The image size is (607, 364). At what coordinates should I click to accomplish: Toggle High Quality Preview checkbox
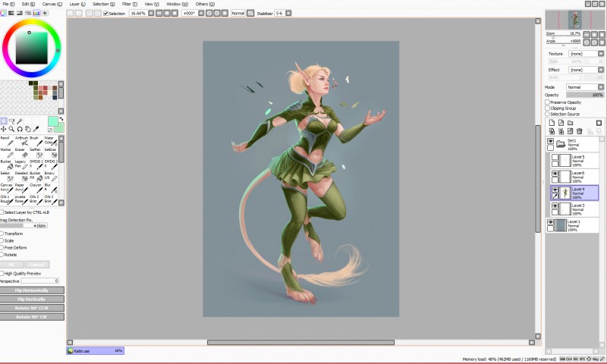pos(2,274)
